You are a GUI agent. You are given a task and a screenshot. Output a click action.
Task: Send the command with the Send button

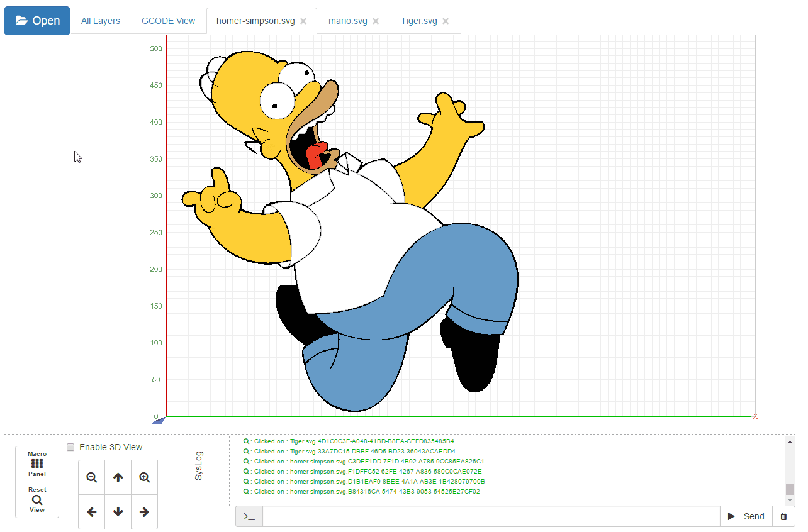[746, 516]
